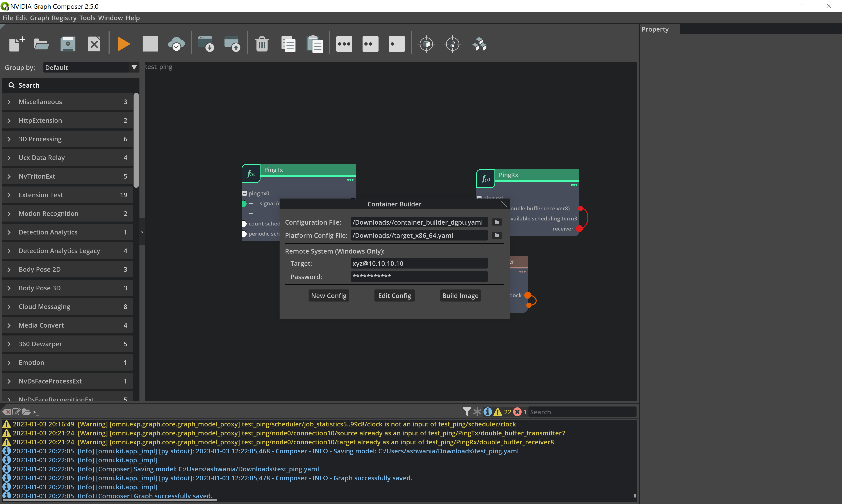Run the graph with the orange play icon
Viewport: 842px width, 504px height.
[x=123, y=44]
